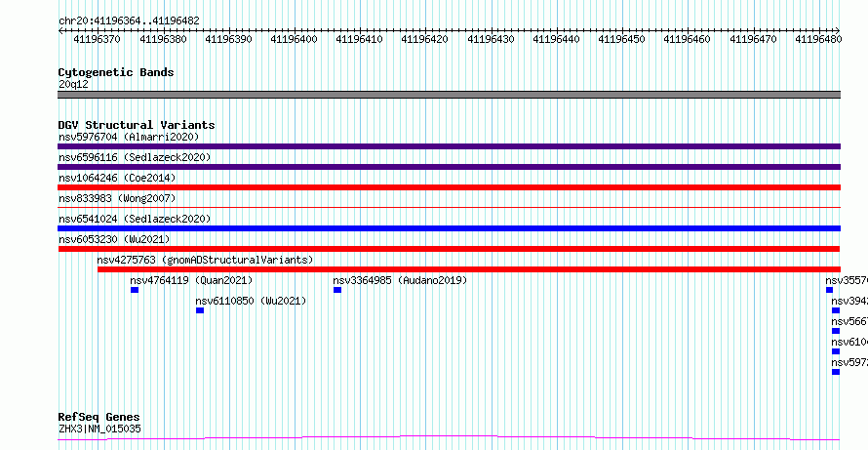Viewport: 868px width, 450px height.
Task: Select the ruler coordinate 41196470
Action: 753,39
